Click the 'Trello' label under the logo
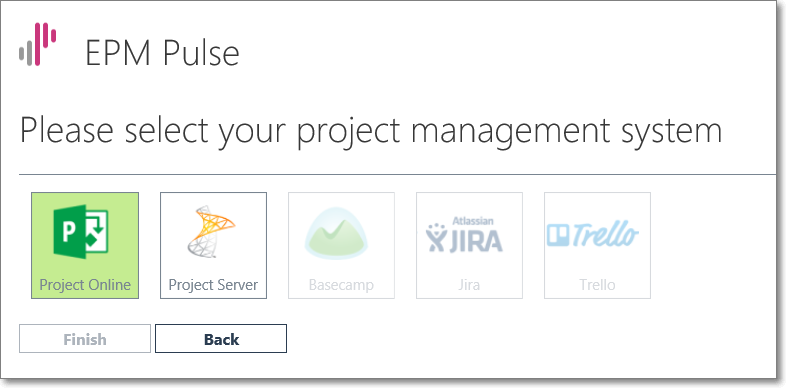This screenshot has width=786, height=388. [x=597, y=285]
